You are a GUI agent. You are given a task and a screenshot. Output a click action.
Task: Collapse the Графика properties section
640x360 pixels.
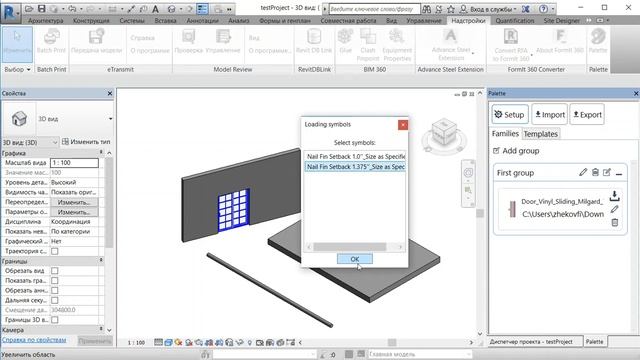point(101,153)
